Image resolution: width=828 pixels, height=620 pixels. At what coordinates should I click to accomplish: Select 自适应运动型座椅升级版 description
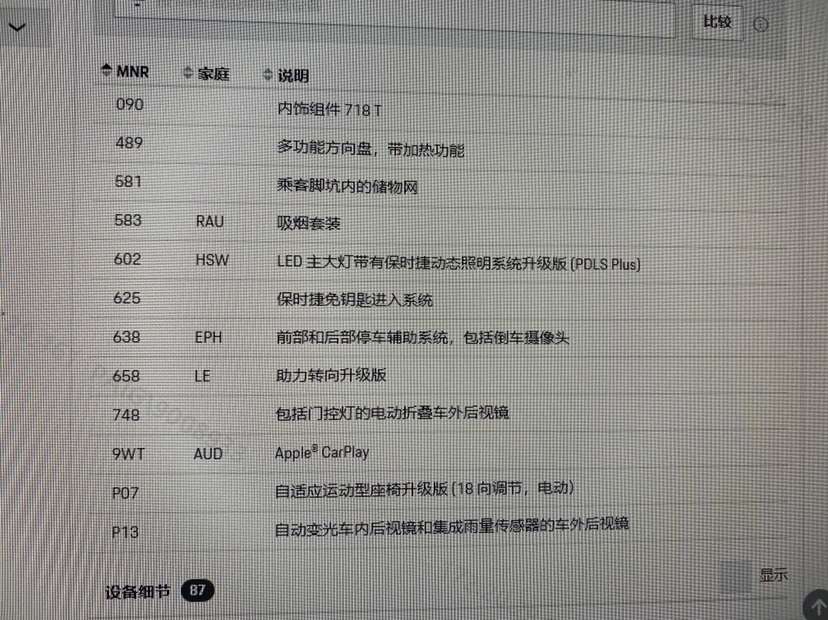pyautogui.click(x=425, y=489)
